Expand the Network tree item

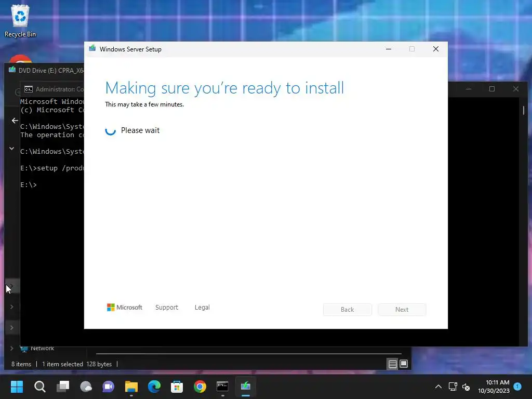(11, 348)
